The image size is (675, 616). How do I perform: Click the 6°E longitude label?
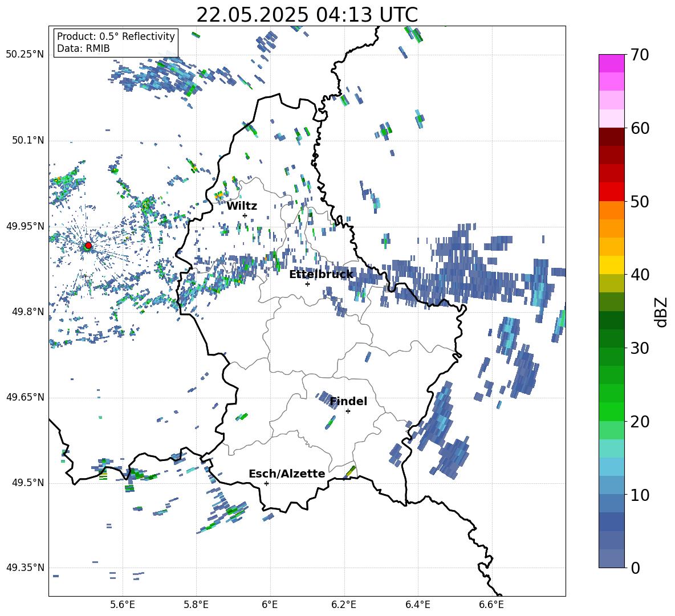[x=270, y=605]
